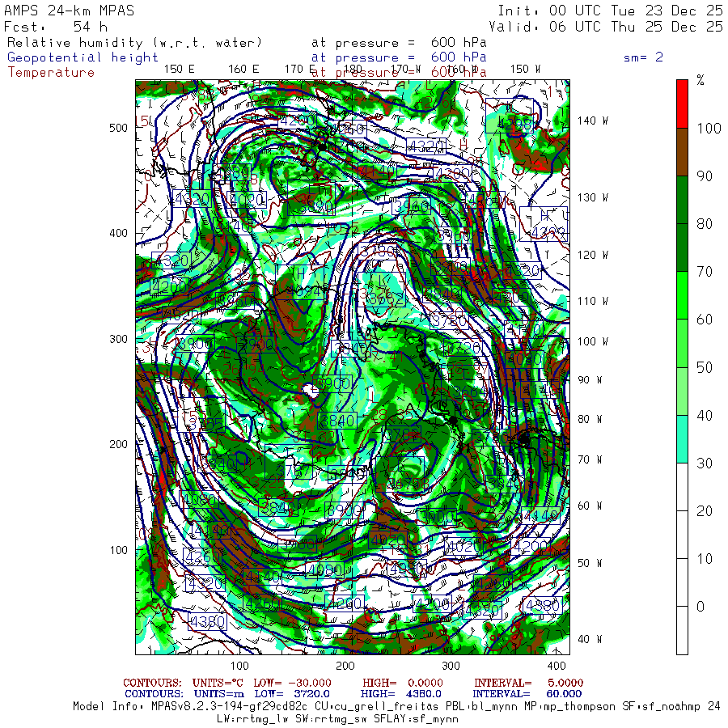The height and width of the screenshot is (728, 728).
Task: Click the x-axis '300' grid label
Action: (x=451, y=666)
